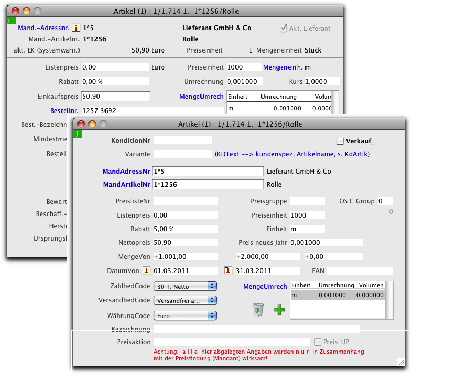Click the Preiseinheit field in the back window
This screenshot has height=378, width=455.
click(x=244, y=67)
